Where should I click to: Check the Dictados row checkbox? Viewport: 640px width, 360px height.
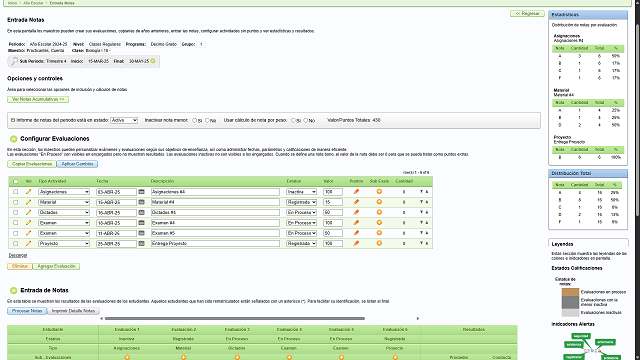(x=16, y=212)
